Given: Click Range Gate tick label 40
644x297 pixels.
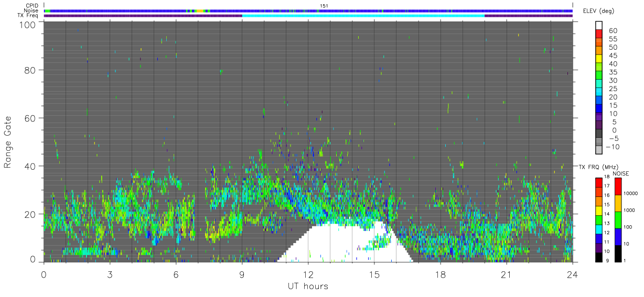Looking at the screenshot, I should click(30, 166).
